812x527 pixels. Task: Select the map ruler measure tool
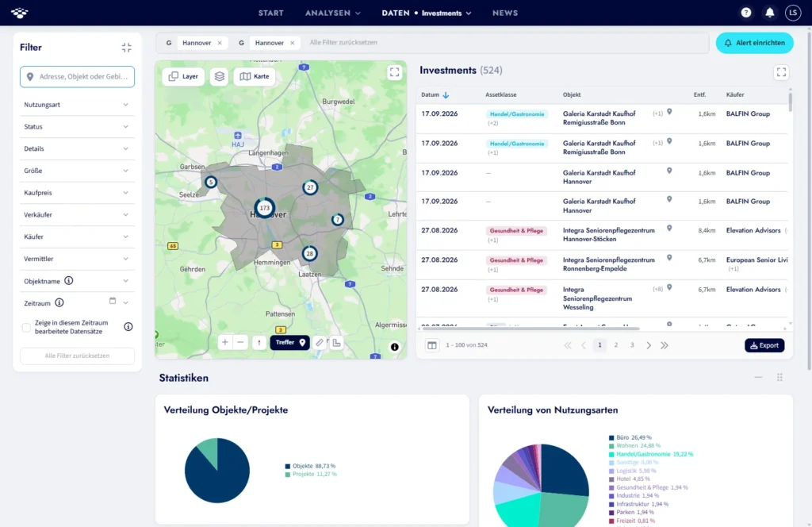tap(320, 343)
